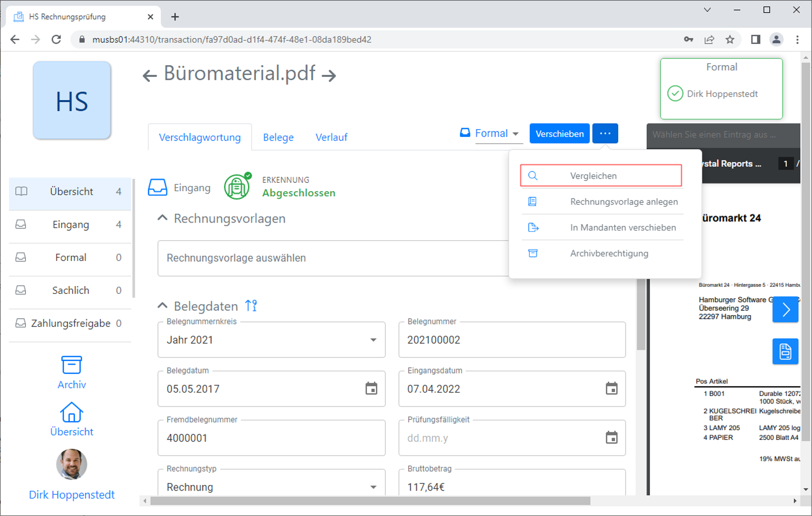Go to previous document with left arrow
812x516 pixels.
click(149, 76)
